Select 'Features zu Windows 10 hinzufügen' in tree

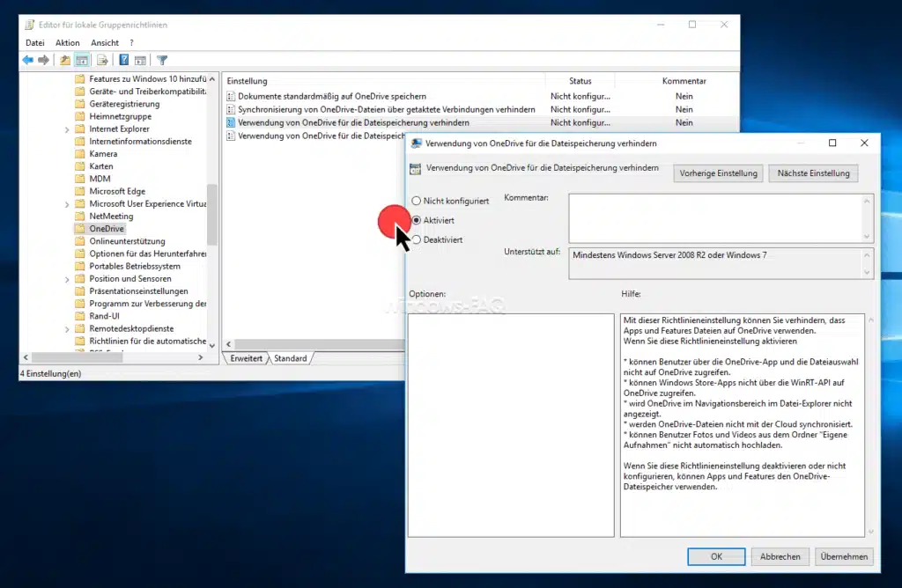point(148,78)
